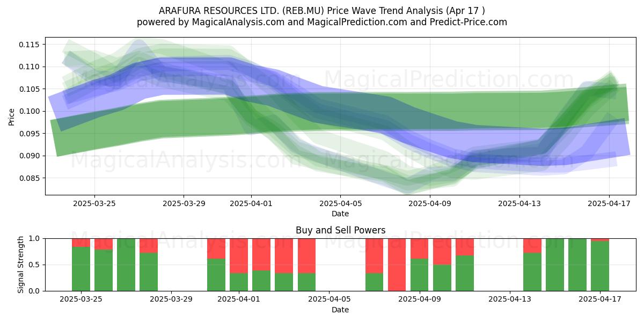Click 2025-04-05 tick under the price chart
644x322 pixels.
click(x=340, y=203)
